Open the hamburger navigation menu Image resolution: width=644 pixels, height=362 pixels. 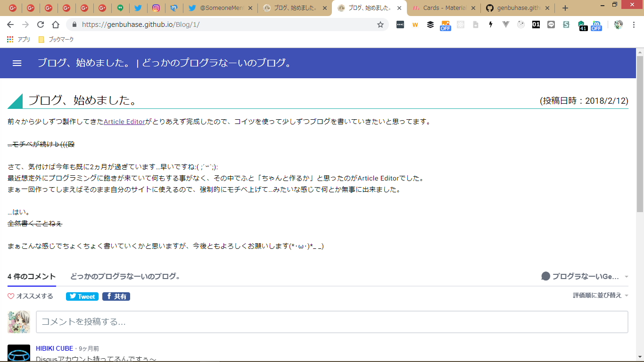17,63
